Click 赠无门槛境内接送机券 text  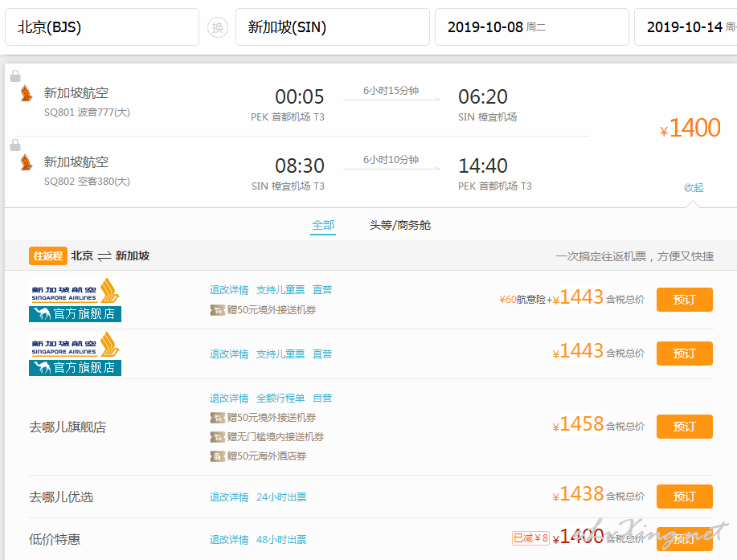click(x=276, y=437)
